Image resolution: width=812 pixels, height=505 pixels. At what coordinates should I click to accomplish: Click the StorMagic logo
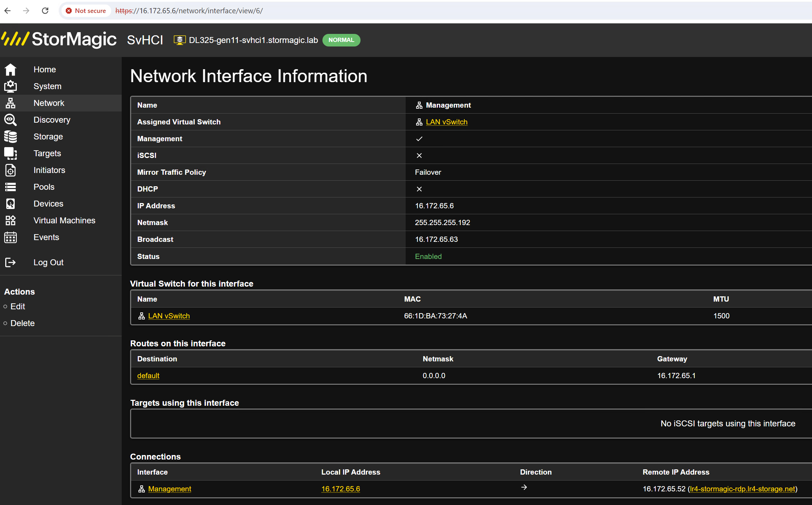[x=59, y=39]
